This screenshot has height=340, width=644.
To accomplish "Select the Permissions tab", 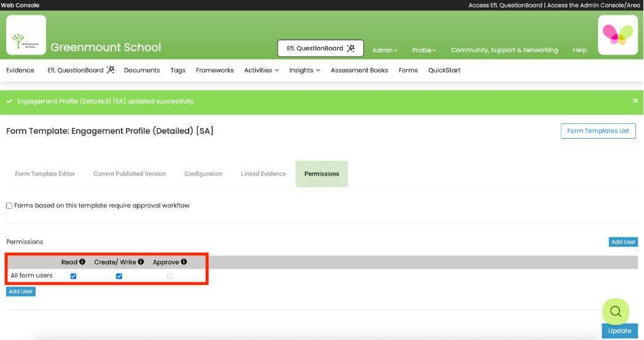I will click(x=321, y=174).
